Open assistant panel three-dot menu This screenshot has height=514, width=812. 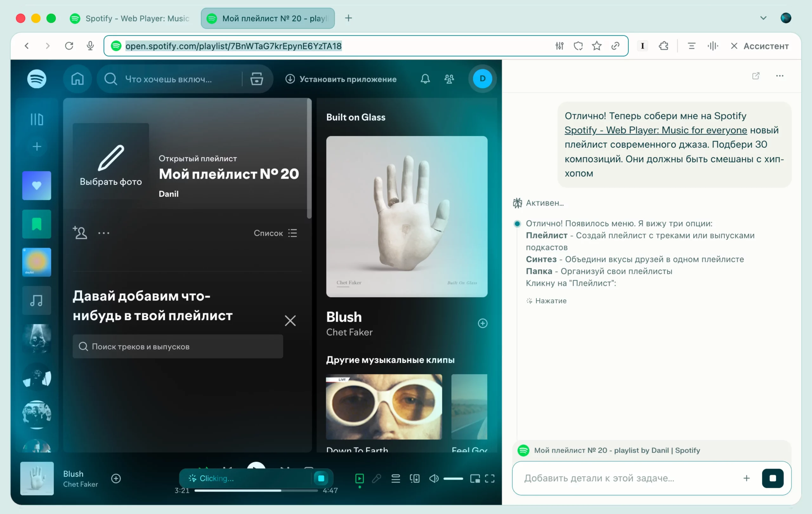point(779,76)
